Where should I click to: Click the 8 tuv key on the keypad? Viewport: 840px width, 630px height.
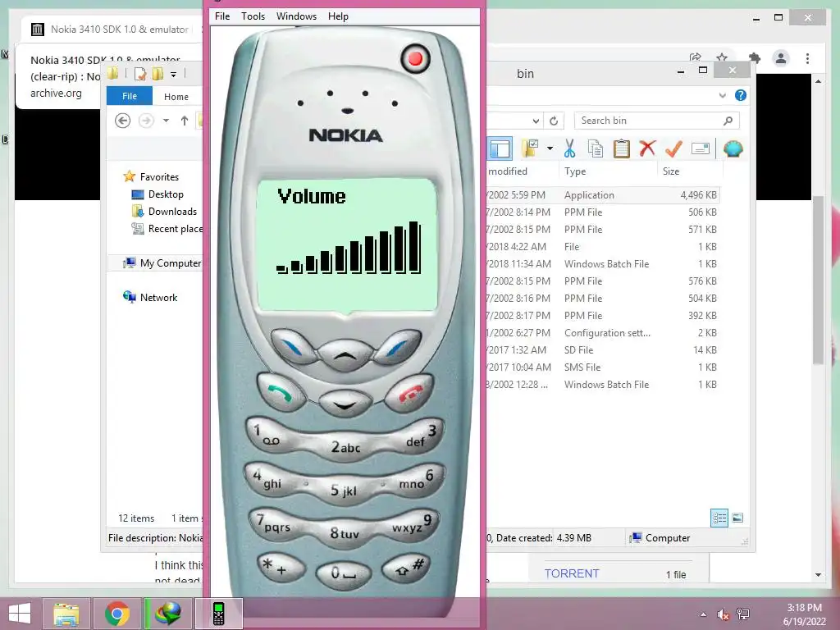click(x=345, y=533)
